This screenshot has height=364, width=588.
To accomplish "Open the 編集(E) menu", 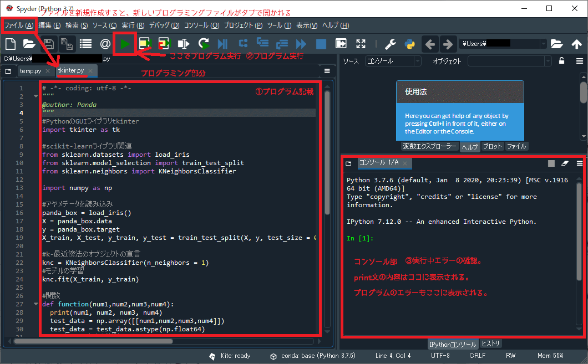I will click(49, 25).
